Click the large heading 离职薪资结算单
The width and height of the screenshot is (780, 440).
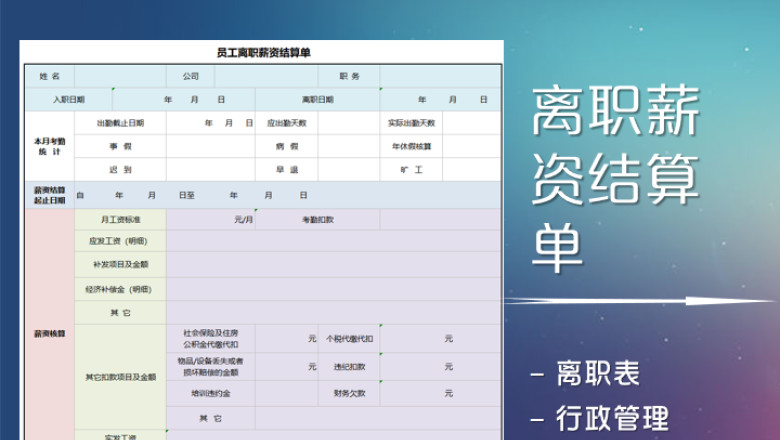[616, 179]
